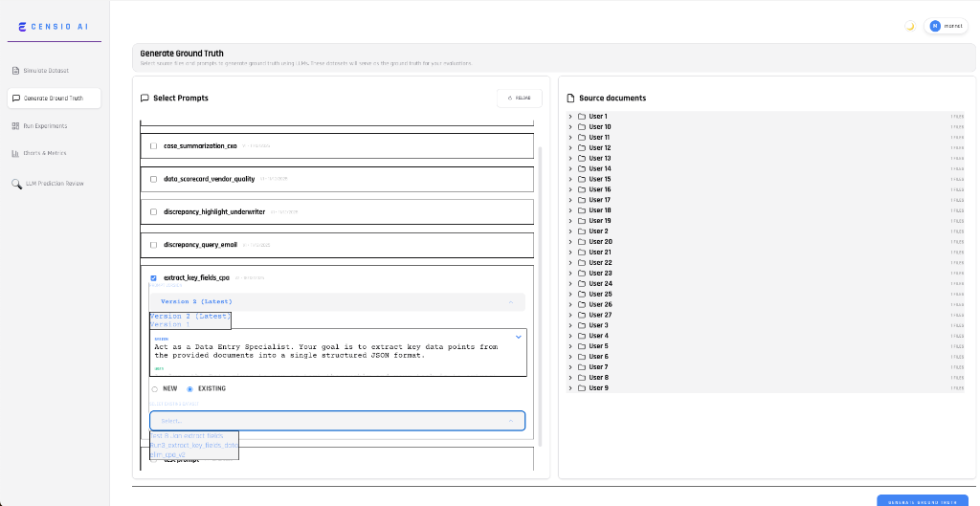This screenshot has width=980, height=506.
Task: Collapse the system prompt preview chevron
Action: pyautogui.click(x=519, y=337)
